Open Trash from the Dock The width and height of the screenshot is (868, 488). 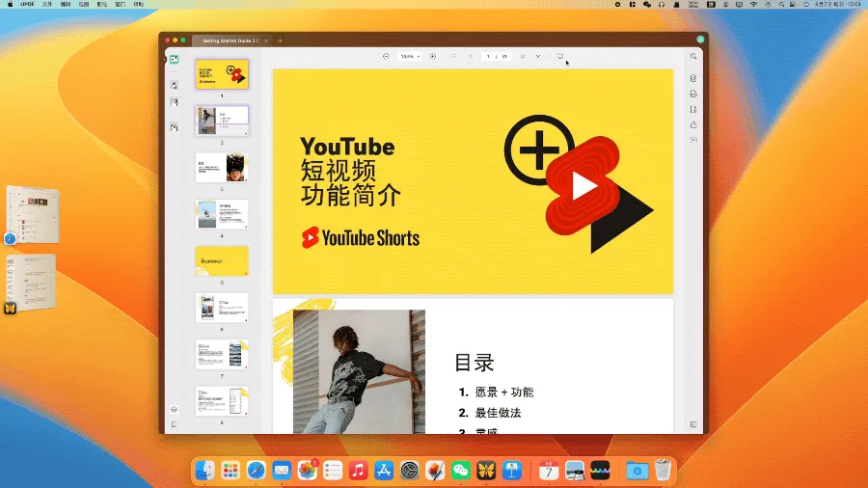(x=663, y=471)
